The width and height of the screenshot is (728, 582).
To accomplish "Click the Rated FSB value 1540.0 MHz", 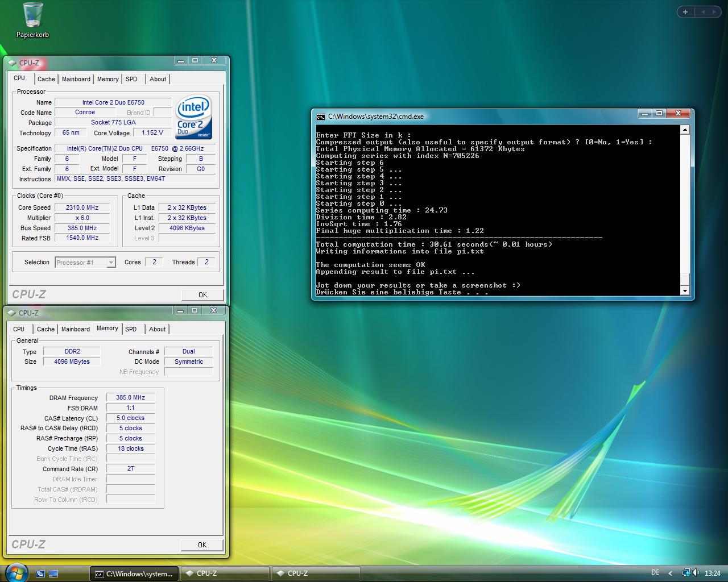I will [82, 238].
